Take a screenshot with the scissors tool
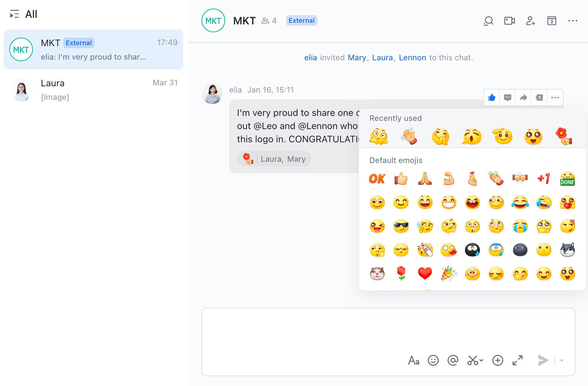The image size is (588, 386). click(473, 360)
